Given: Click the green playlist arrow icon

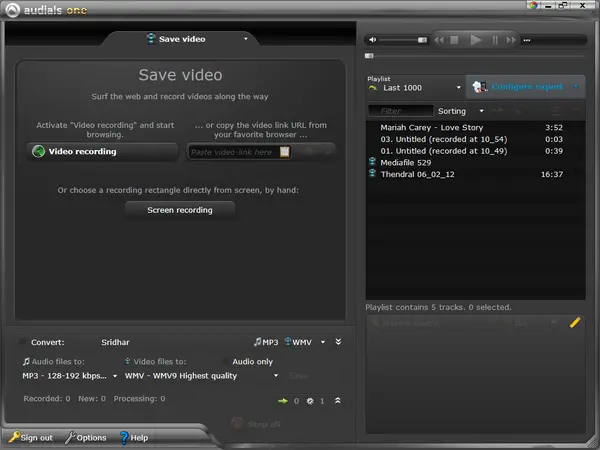Looking at the screenshot, I should click(373, 88).
